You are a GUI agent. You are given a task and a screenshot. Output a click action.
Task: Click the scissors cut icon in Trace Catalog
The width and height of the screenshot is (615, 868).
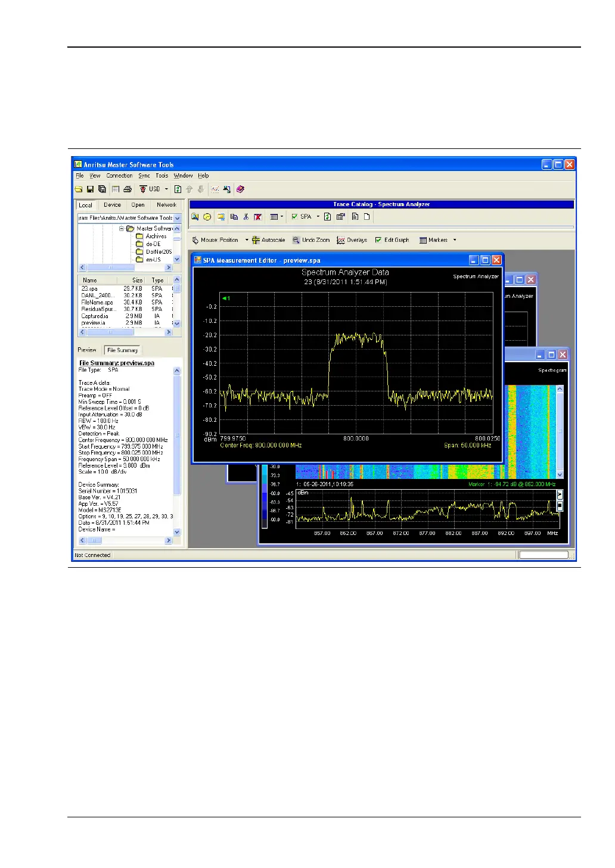pos(246,217)
